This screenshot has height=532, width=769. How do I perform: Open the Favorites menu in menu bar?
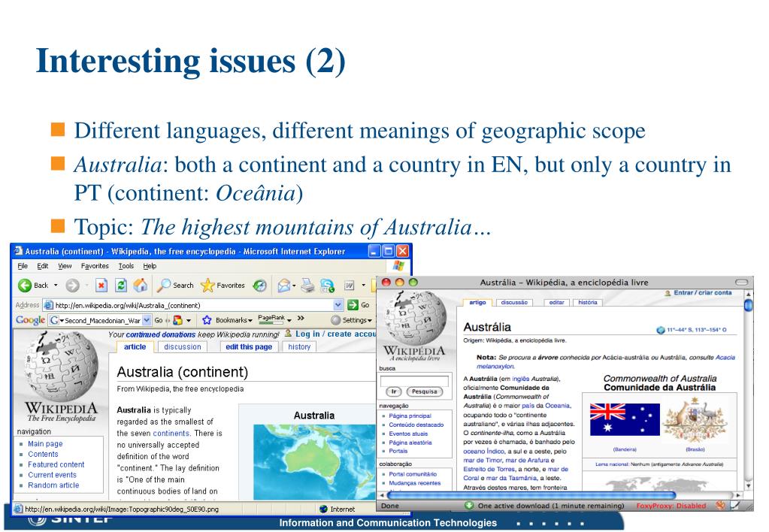click(x=95, y=266)
